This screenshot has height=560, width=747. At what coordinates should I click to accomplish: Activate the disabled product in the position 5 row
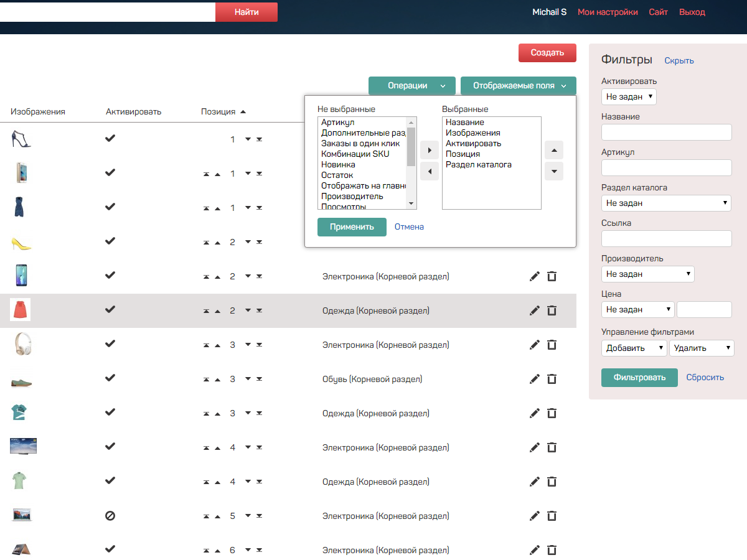point(110,516)
